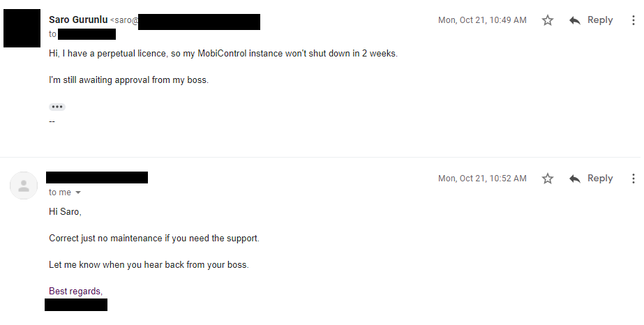Screen dimensions: 644x325
Task: Click the "Best regards," signature text
Action: [75, 291]
